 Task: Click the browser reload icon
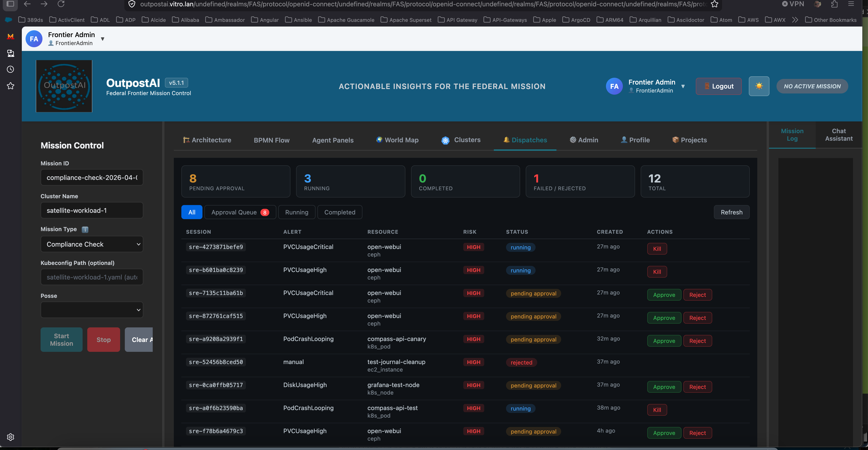click(x=61, y=4)
